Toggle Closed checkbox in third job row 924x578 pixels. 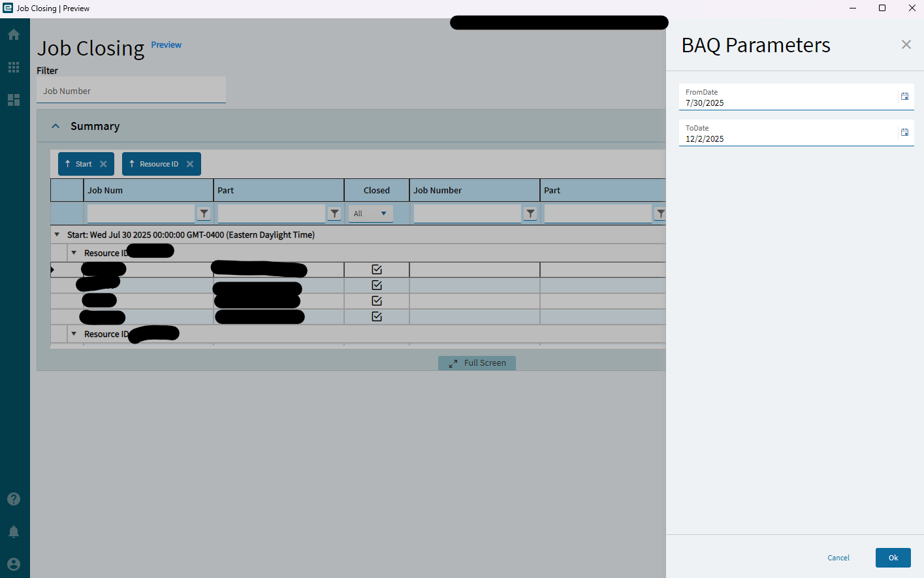click(377, 301)
